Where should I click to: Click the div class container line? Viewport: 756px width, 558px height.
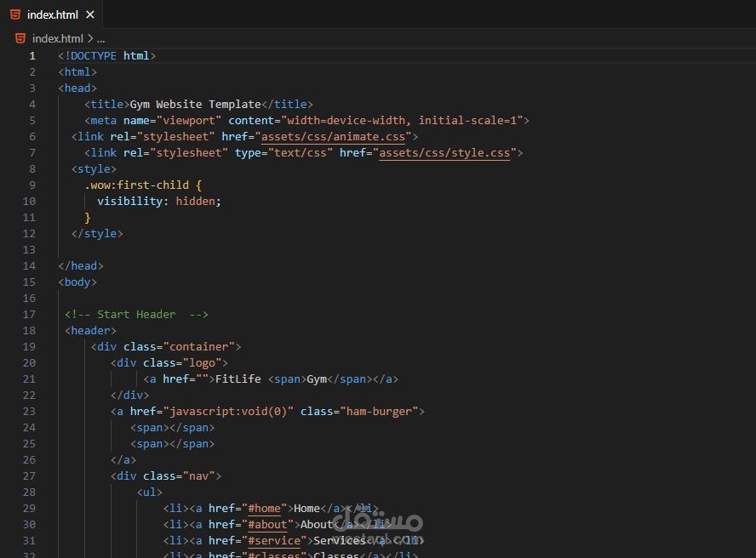tap(166, 346)
